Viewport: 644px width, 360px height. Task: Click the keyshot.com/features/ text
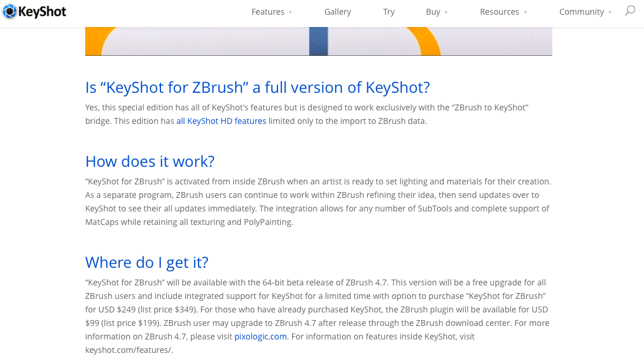pyautogui.click(x=129, y=350)
